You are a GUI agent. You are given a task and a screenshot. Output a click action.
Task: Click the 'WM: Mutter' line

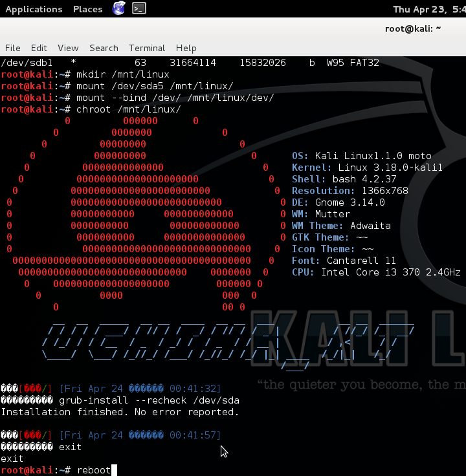pos(321,214)
